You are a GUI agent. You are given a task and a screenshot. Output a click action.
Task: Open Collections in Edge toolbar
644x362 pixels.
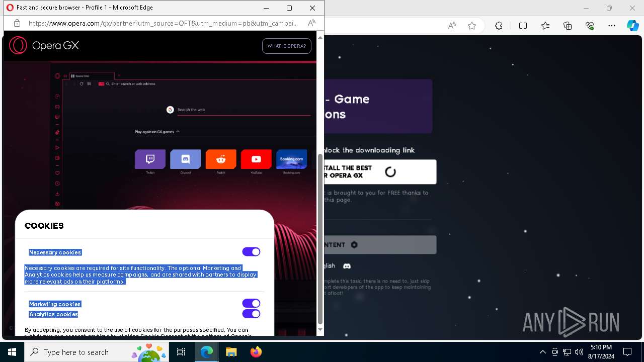568,26
